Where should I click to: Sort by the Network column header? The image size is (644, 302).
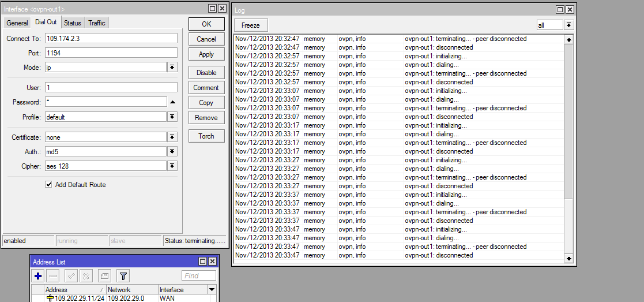click(132, 290)
